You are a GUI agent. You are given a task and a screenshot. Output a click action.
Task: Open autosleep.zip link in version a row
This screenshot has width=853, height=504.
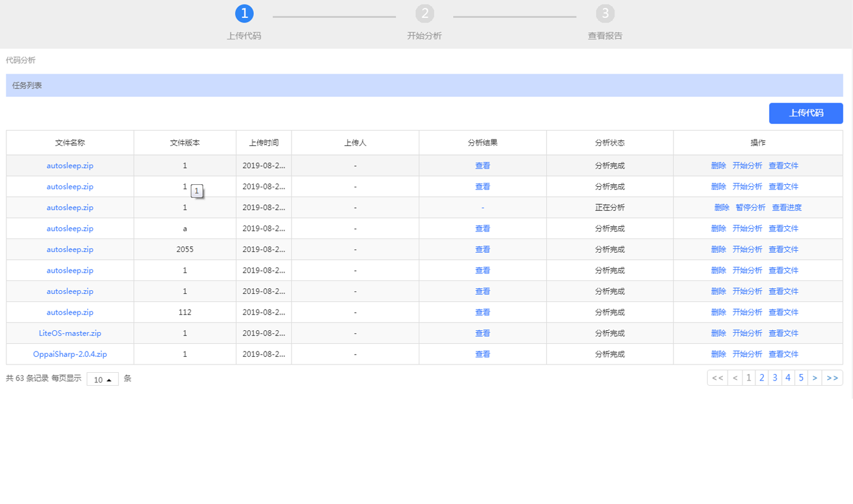click(70, 229)
